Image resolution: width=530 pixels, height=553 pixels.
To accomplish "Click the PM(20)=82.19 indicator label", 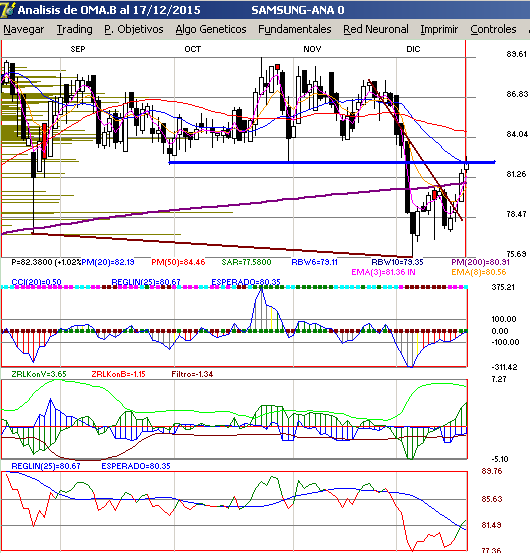I will [108, 262].
